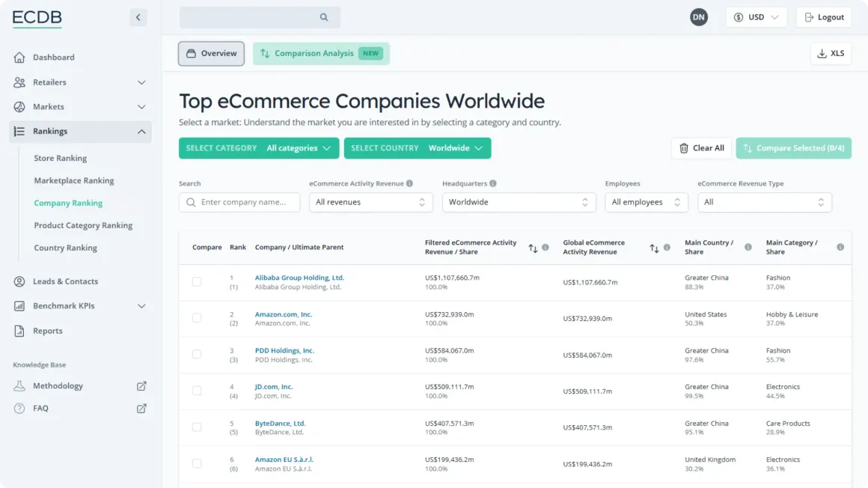Click the Rankings list icon
Screen dimensions: 868x488
coord(19,131)
